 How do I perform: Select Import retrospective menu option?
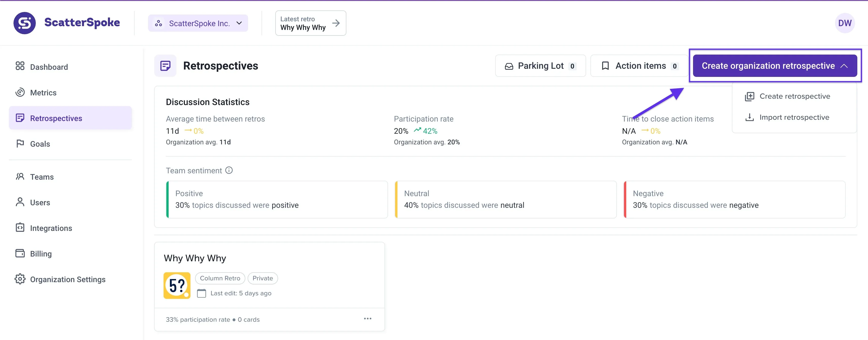point(794,117)
